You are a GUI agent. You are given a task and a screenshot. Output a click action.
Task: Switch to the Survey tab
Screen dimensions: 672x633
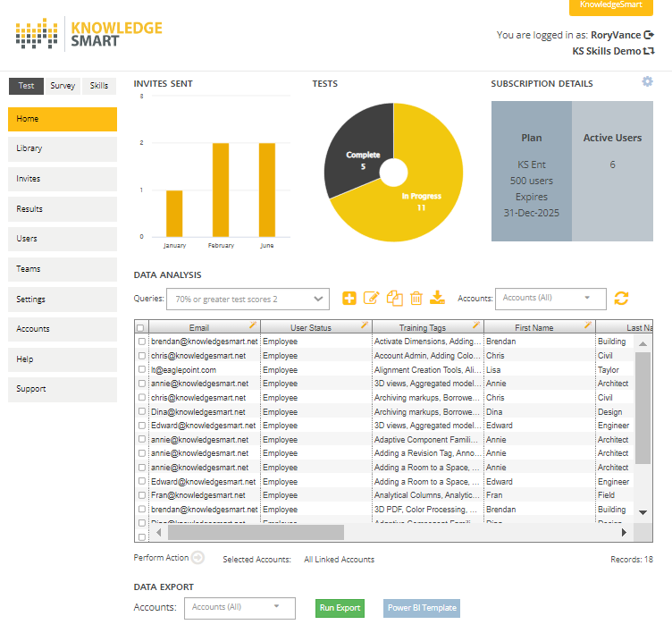(x=63, y=86)
